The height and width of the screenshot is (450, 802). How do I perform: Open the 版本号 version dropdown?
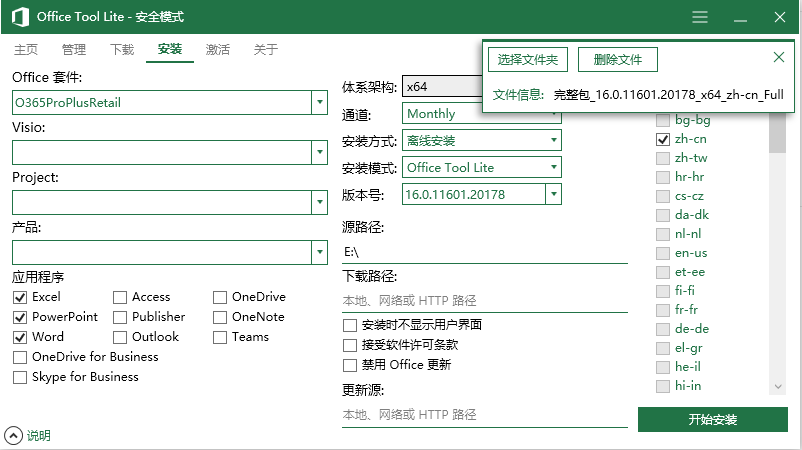(553, 194)
